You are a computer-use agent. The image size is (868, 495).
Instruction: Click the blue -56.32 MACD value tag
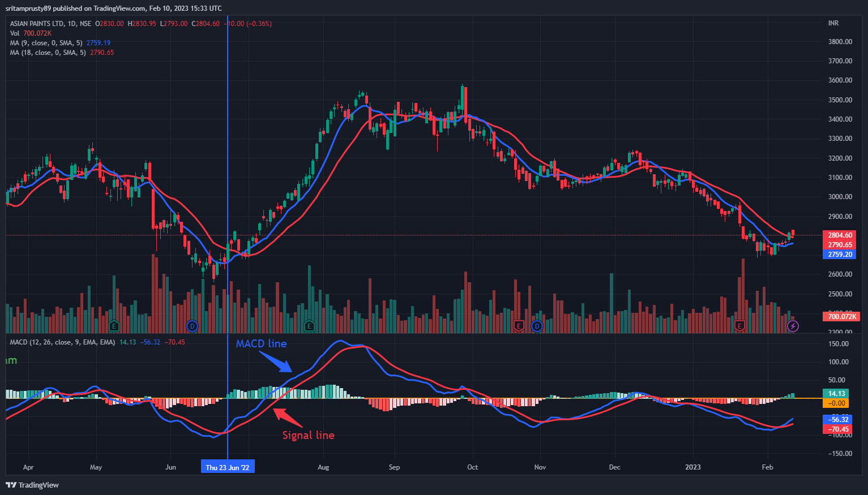(x=838, y=420)
